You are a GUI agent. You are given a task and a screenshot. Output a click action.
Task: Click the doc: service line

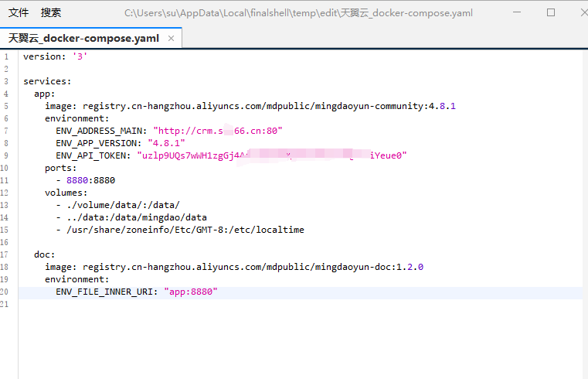coord(45,254)
